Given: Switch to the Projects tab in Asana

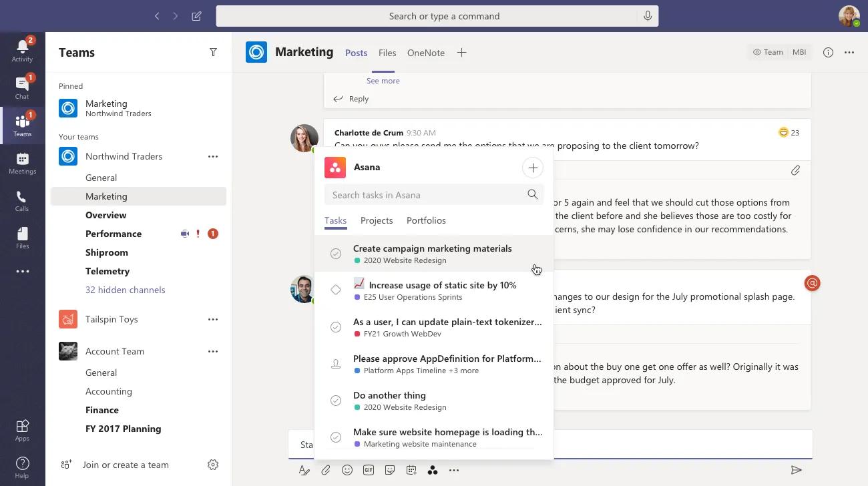Looking at the screenshot, I should coord(377,220).
